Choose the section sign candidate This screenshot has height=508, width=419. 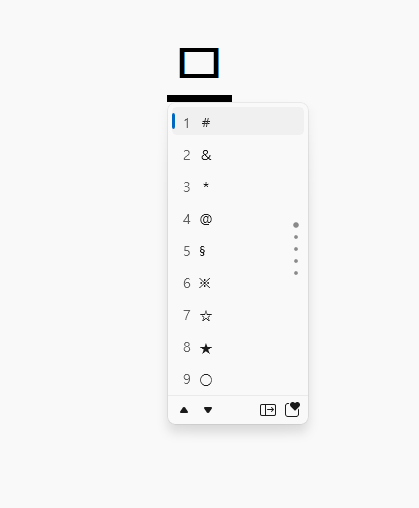pos(238,251)
